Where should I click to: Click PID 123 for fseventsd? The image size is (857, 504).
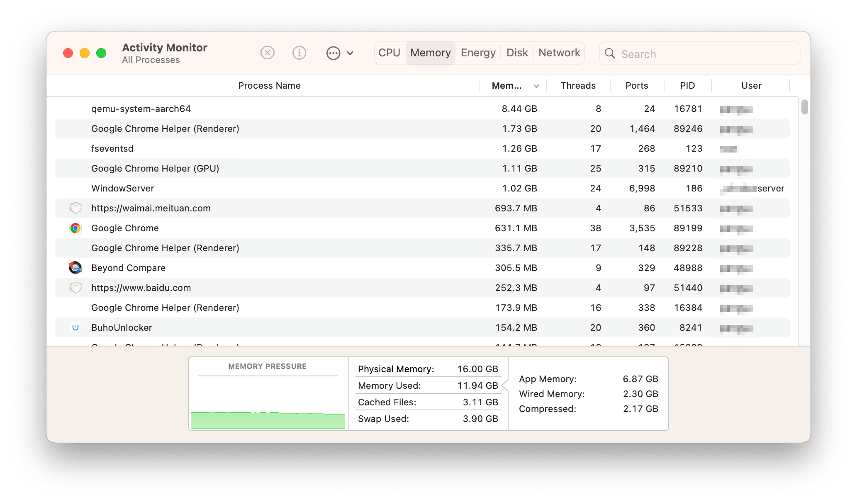click(694, 148)
